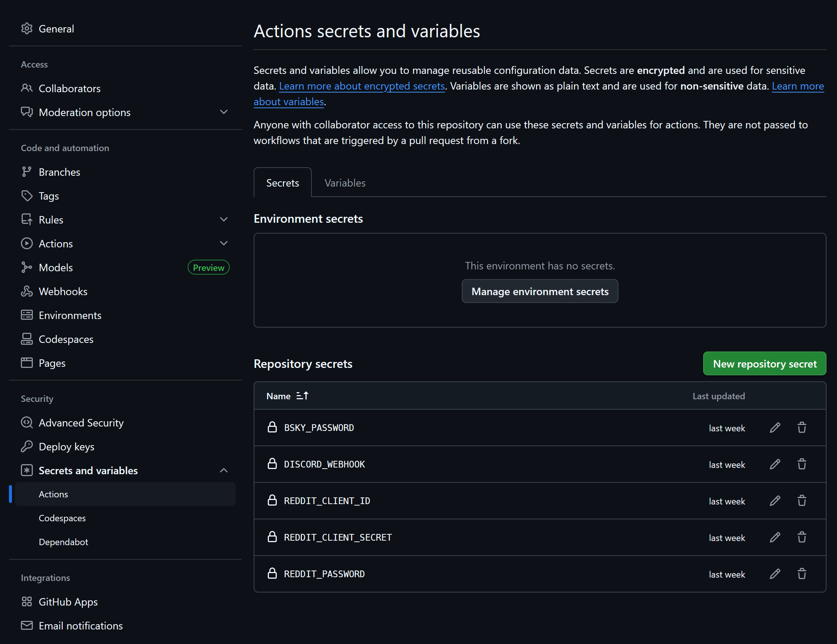Viewport: 837px width, 644px height.
Task: Click the Preview badge next to Models
Action: [x=209, y=268]
